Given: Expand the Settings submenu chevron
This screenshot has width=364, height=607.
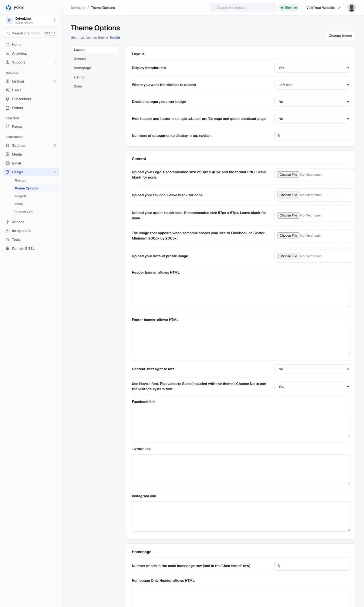Looking at the screenshot, I should [x=55, y=145].
